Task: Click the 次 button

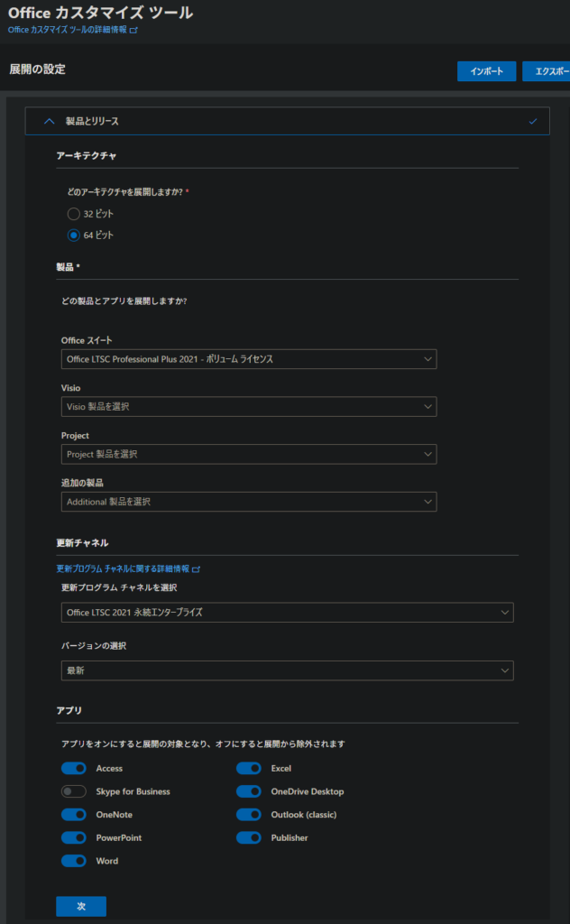Action: tap(81, 906)
